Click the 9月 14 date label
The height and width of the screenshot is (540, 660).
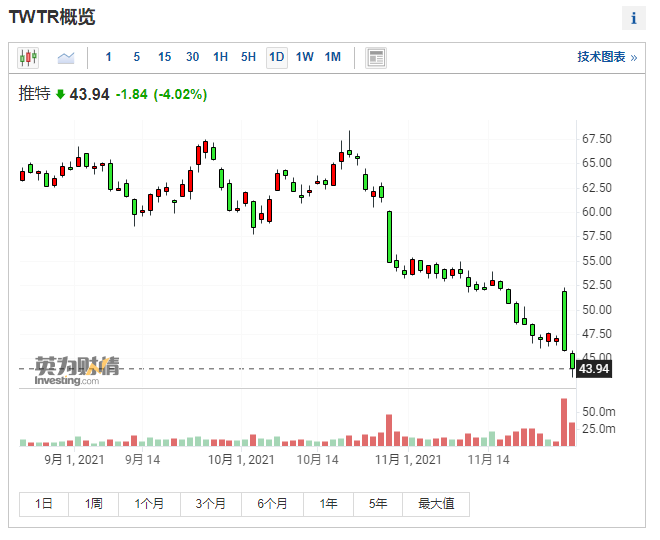(142, 459)
